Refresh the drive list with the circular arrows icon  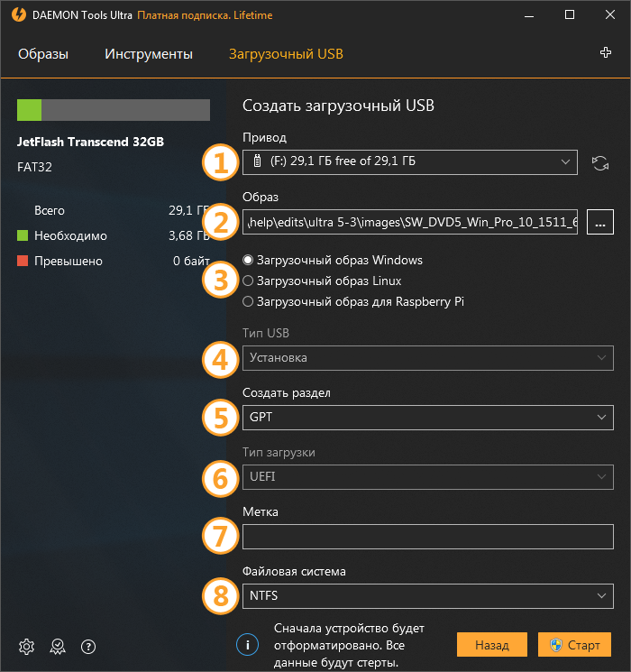(600, 163)
